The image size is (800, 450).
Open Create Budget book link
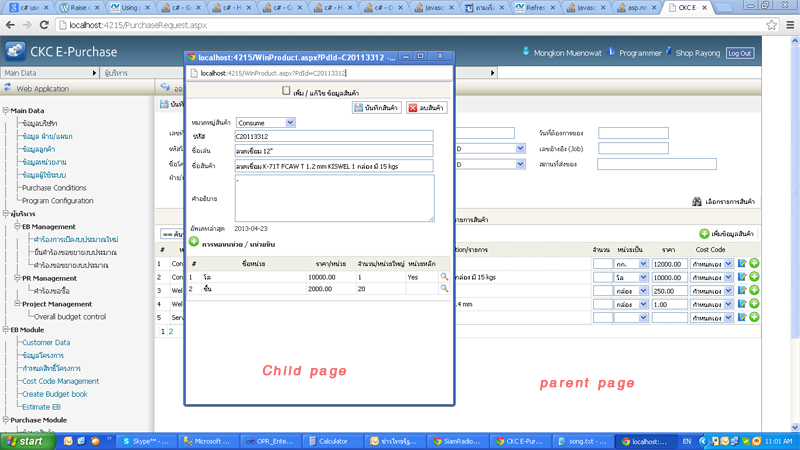tap(55, 394)
